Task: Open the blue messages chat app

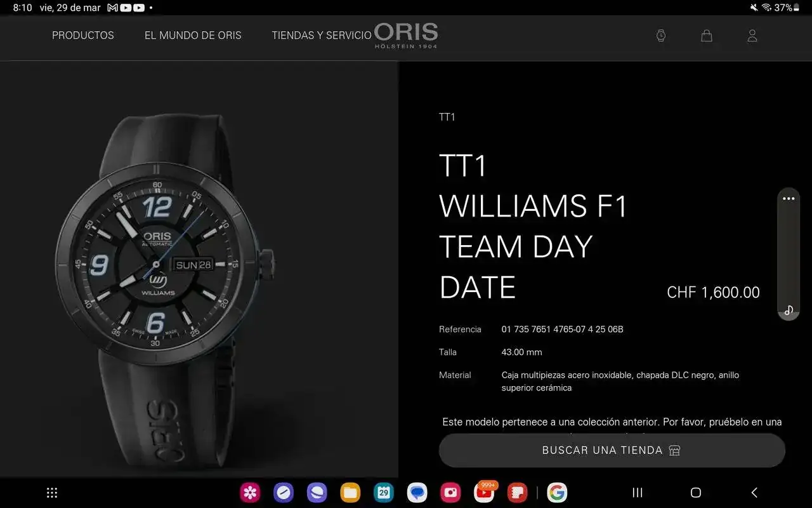Action: point(417,493)
